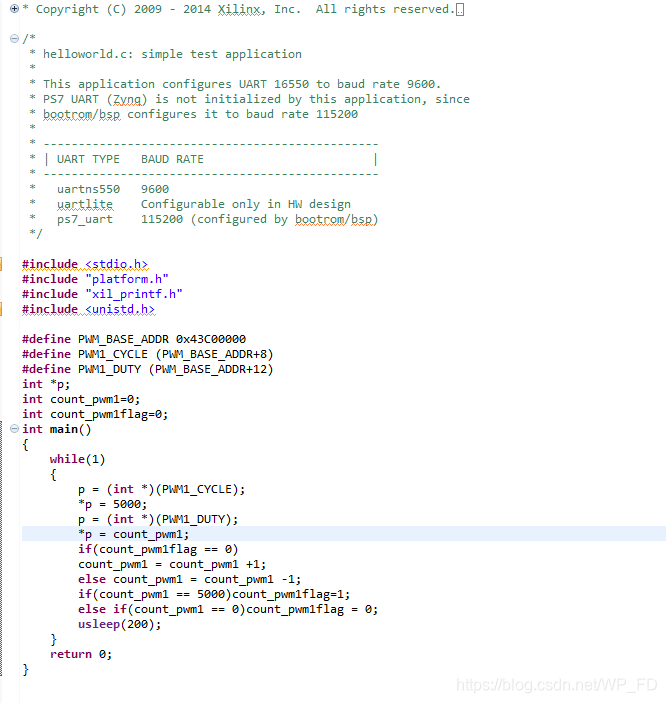Click the #include "xil_printf.h" line
This screenshot has width=666, height=703.
tap(102, 294)
